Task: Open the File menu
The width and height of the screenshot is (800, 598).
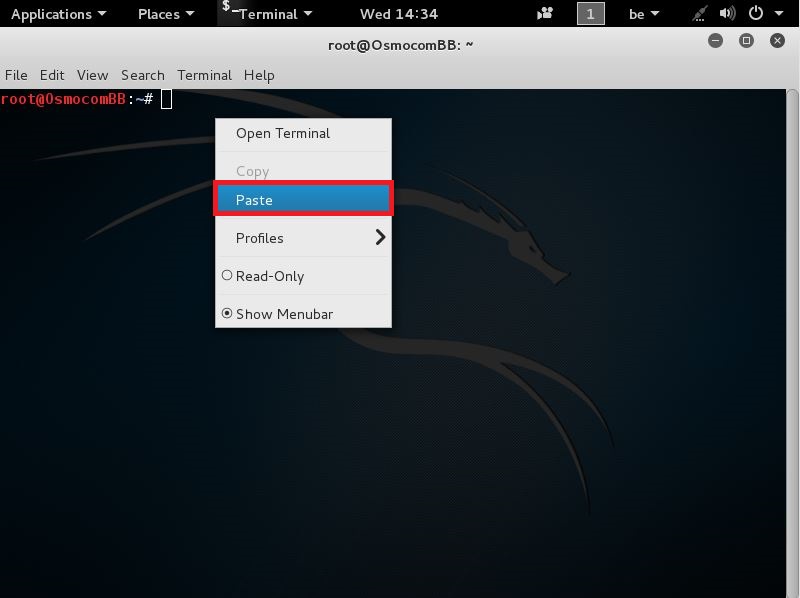Action: point(16,76)
